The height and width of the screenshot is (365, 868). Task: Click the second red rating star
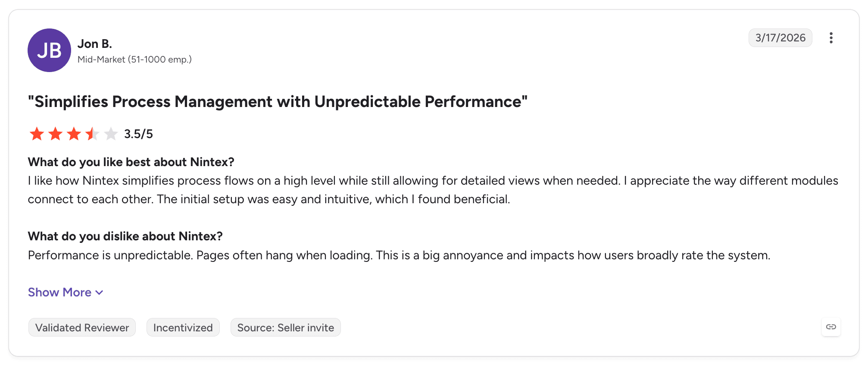(x=56, y=134)
